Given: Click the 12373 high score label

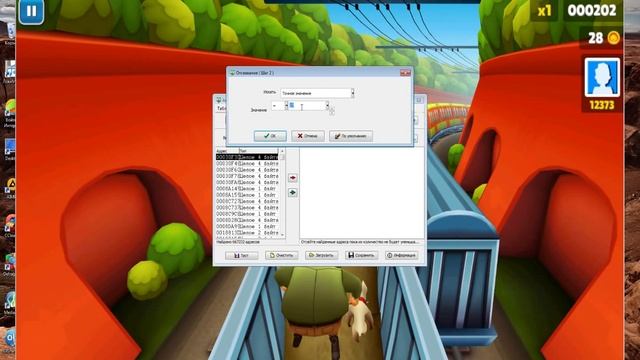Looking at the screenshot, I should click(x=602, y=105).
